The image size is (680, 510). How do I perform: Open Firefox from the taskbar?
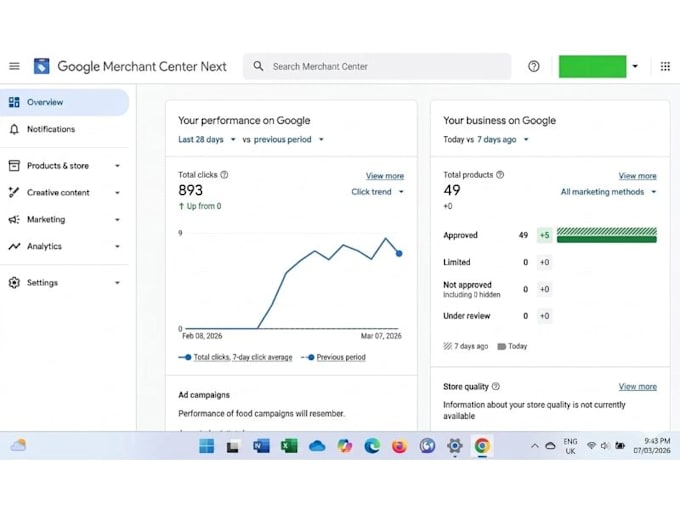point(399,446)
